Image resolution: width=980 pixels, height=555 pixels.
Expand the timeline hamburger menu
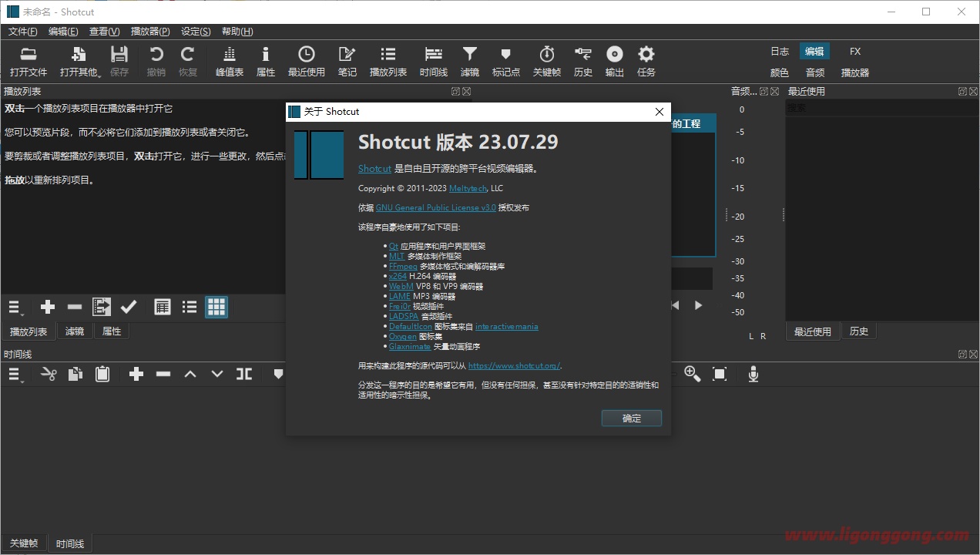(x=15, y=375)
